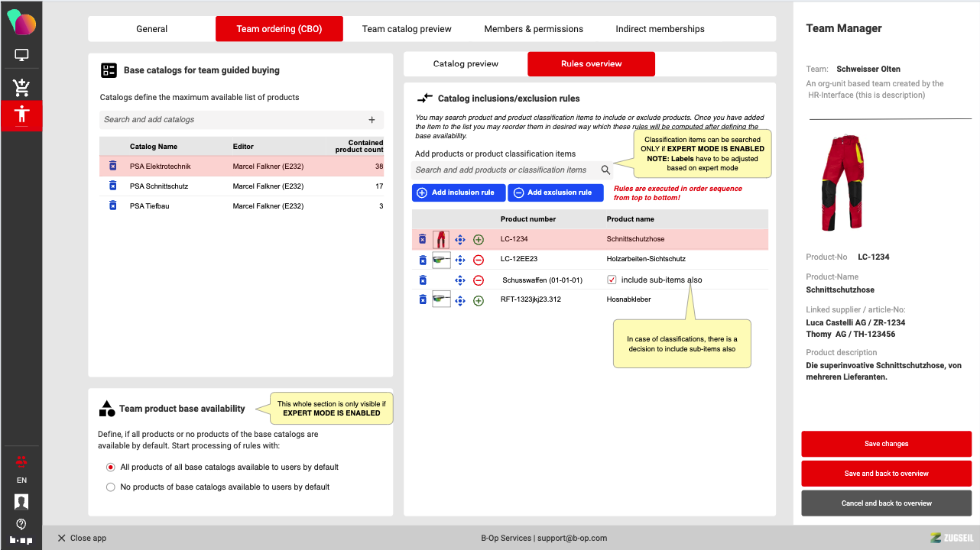
Task: Switch to Team catalog preview tab
Action: pyautogui.click(x=407, y=29)
